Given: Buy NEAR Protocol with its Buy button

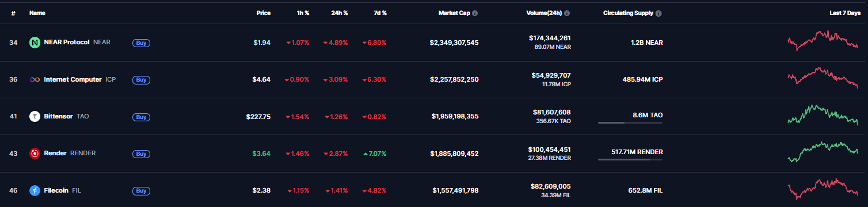Looking at the screenshot, I should 141,43.
